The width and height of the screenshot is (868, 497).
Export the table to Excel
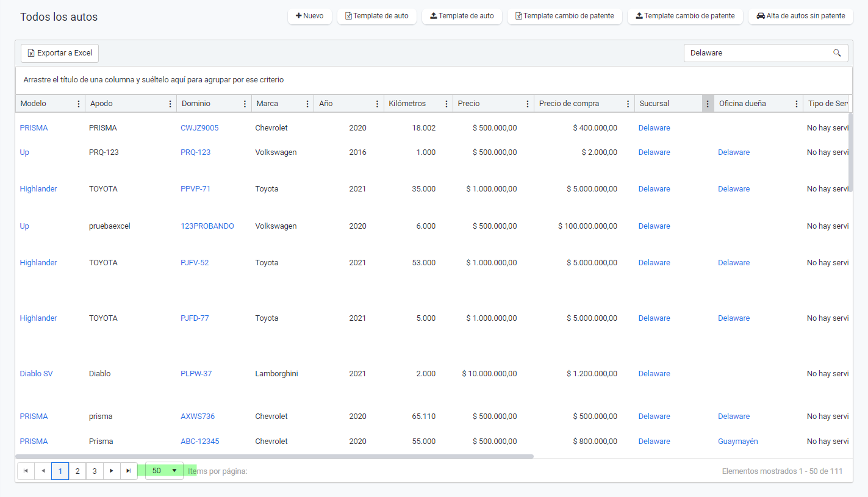[x=60, y=53]
